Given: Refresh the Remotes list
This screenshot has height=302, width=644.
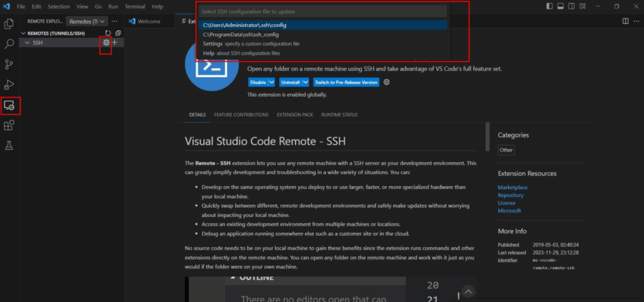Looking at the screenshot, I should point(108,33).
